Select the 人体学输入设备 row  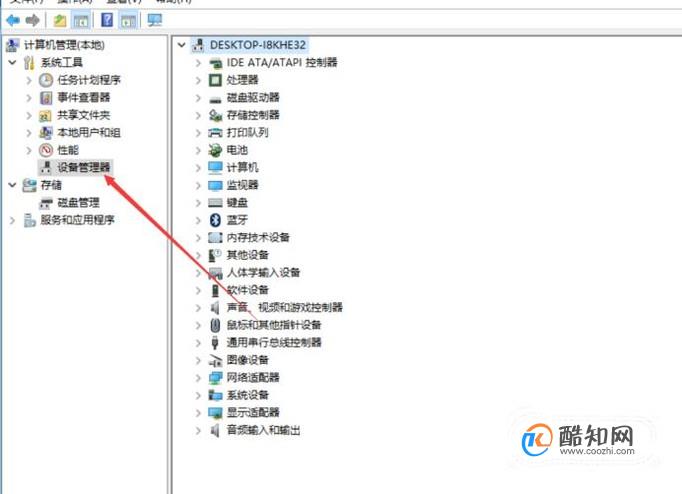point(263,273)
